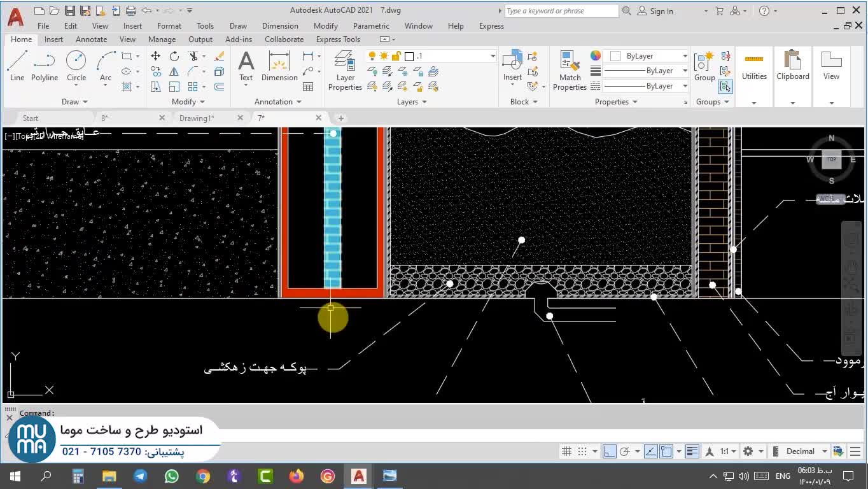Screen dimensions: 868x489
Task: Toggle Ortho mode in status bar
Action: pos(610,451)
